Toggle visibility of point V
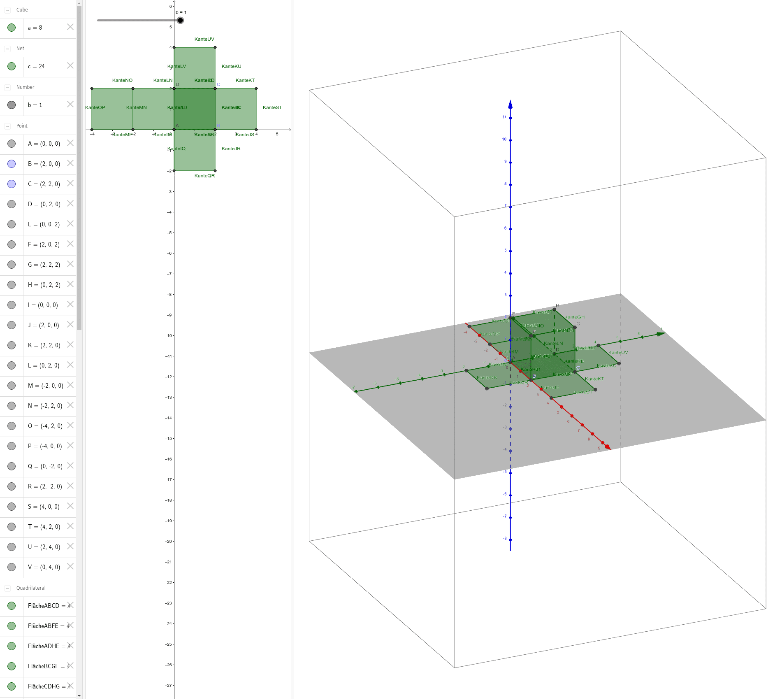 [x=12, y=567]
